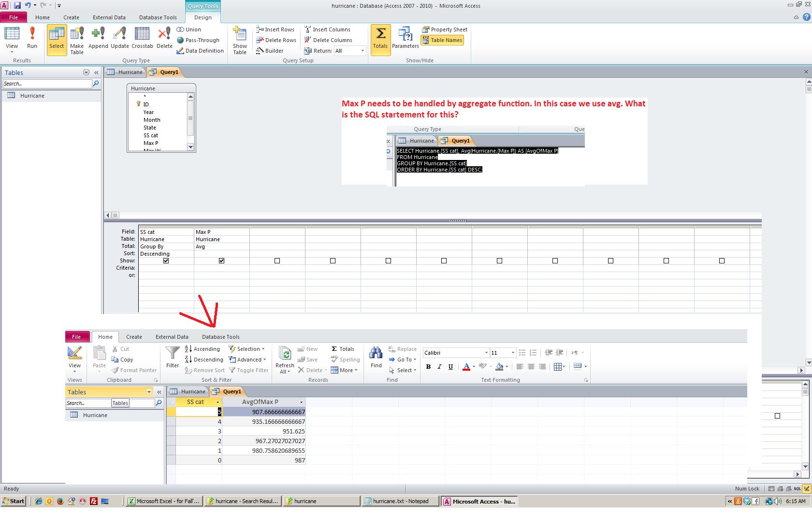Image resolution: width=812 pixels, height=520 pixels.
Task: Check Show box in third grid column
Action: tap(277, 260)
